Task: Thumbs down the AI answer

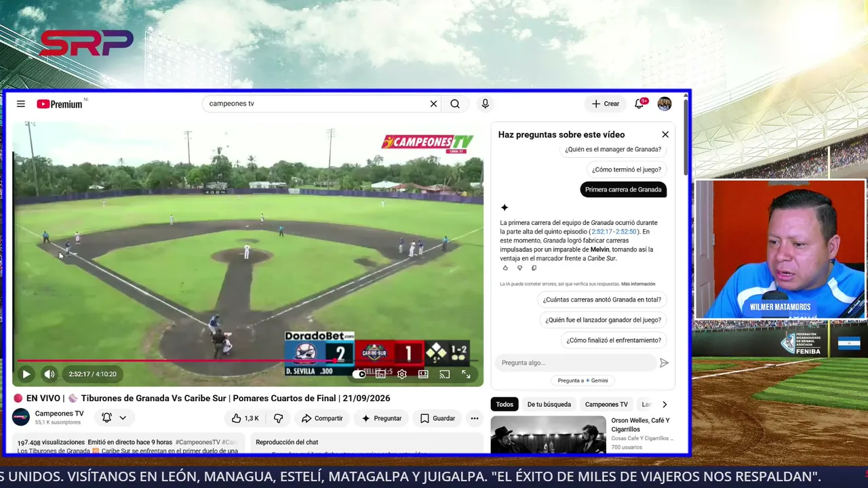Action: tap(520, 268)
